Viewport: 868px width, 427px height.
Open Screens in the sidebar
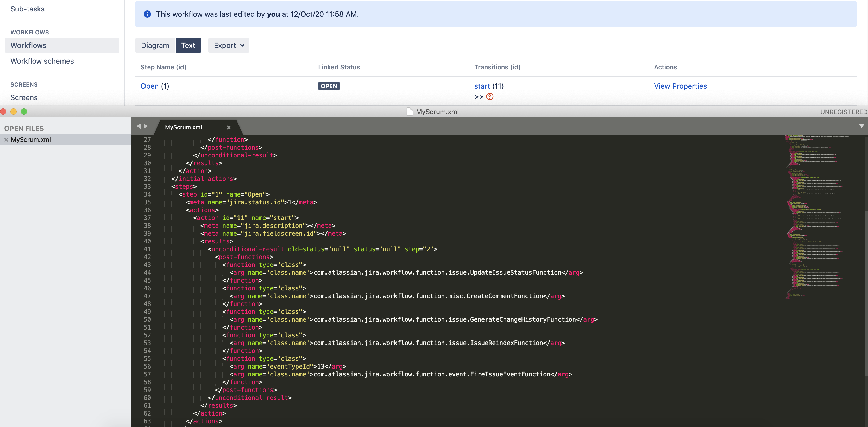pyautogui.click(x=24, y=97)
